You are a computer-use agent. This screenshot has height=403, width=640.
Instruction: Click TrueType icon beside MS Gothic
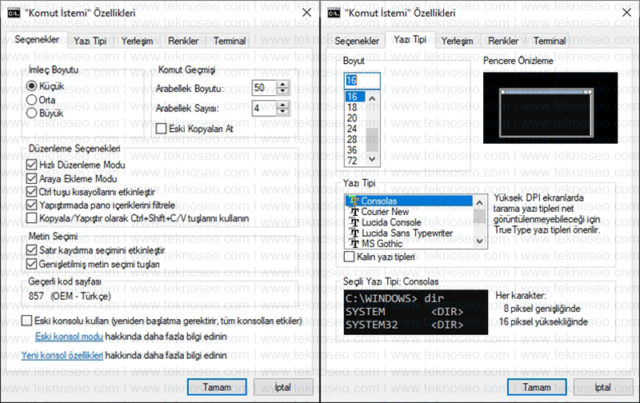tap(355, 243)
